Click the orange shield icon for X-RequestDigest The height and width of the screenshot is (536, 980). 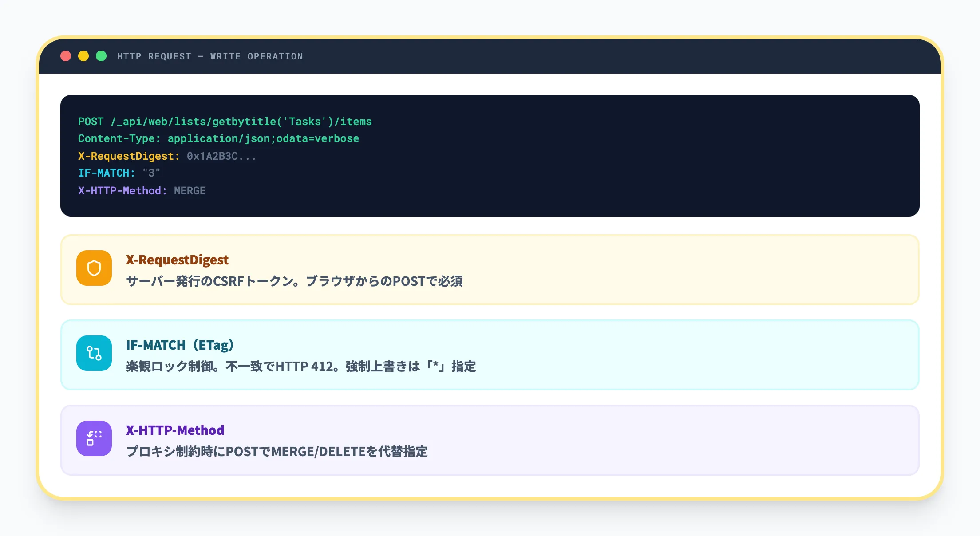pyautogui.click(x=94, y=268)
